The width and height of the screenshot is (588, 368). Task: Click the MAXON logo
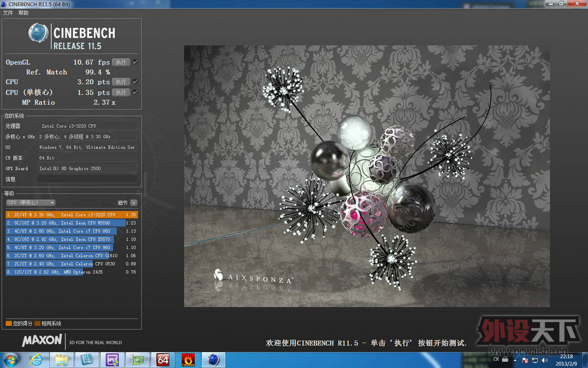click(42, 340)
